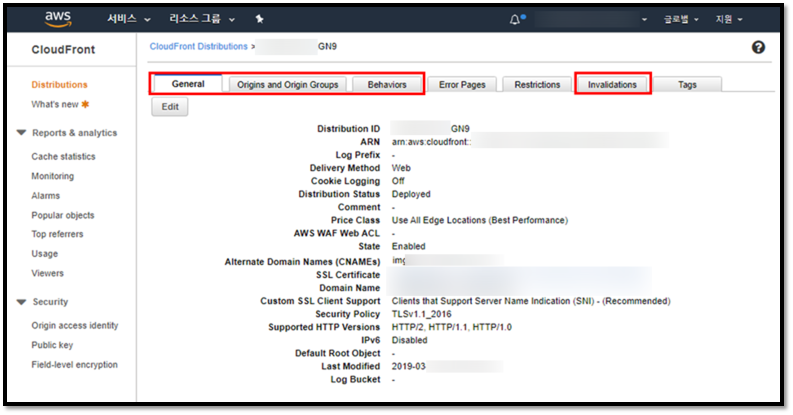Screen dimensions: 793x415
Task: Open the 리소스 그룹 resource groups dropdown
Action: click(202, 19)
